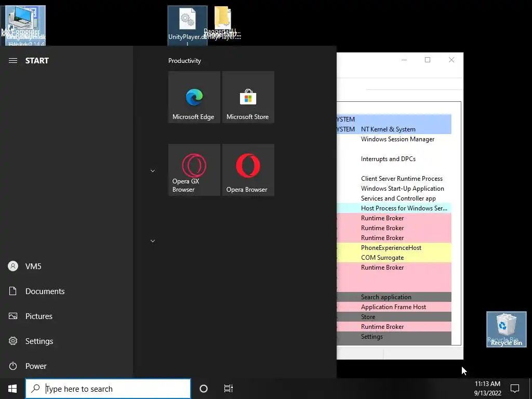Open Task View in the taskbar
Image resolution: width=532 pixels, height=399 pixels.
229,389
